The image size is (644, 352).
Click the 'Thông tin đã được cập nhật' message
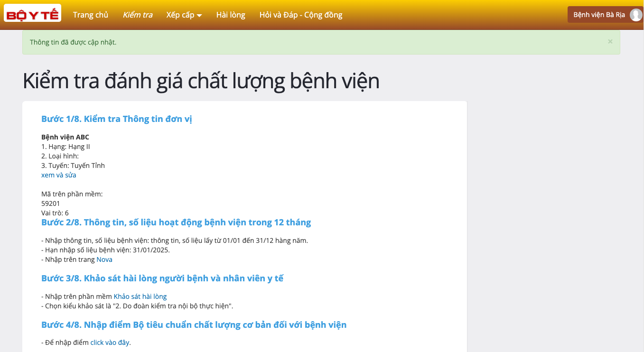pos(73,42)
